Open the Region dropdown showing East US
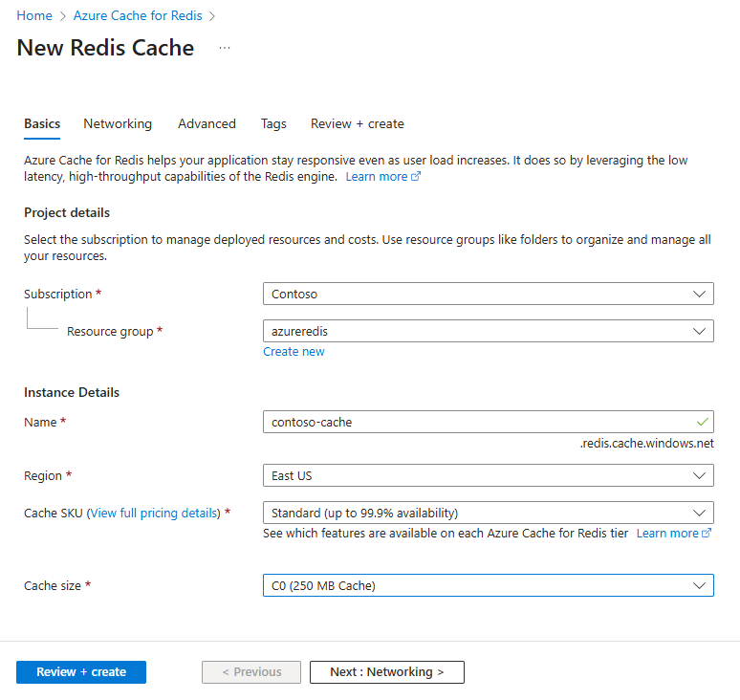 pos(488,475)
